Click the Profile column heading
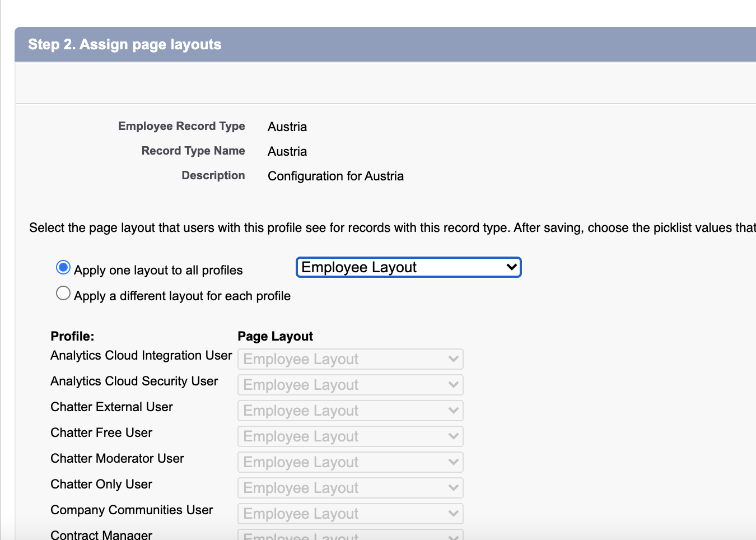Viewport: 756px width, 540px height. pos(72,336)
